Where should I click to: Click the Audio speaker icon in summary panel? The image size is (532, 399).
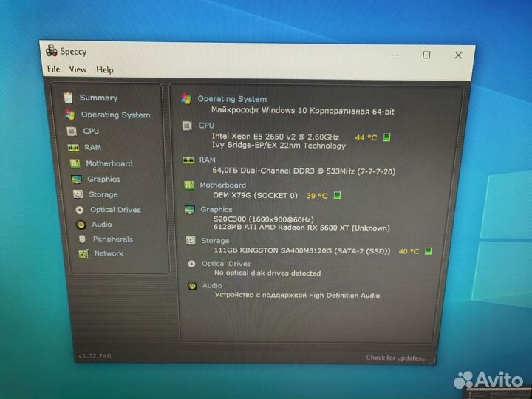point(192,286)
